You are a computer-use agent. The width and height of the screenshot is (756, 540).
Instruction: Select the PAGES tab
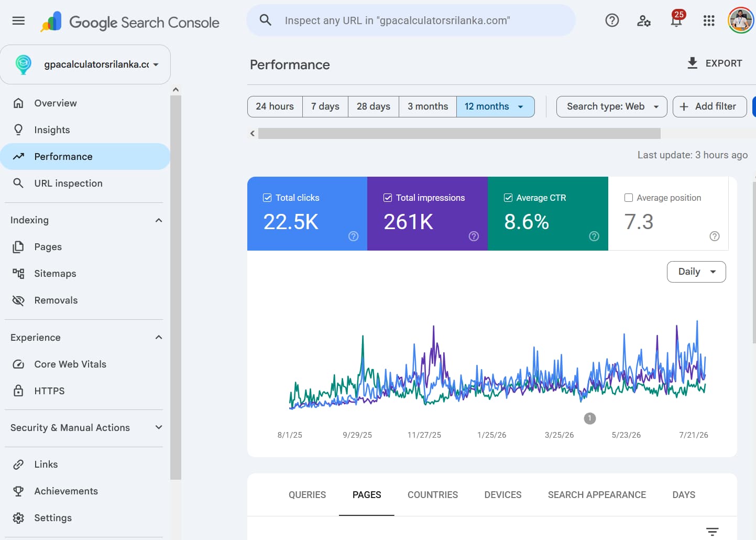tap(367, 495)
